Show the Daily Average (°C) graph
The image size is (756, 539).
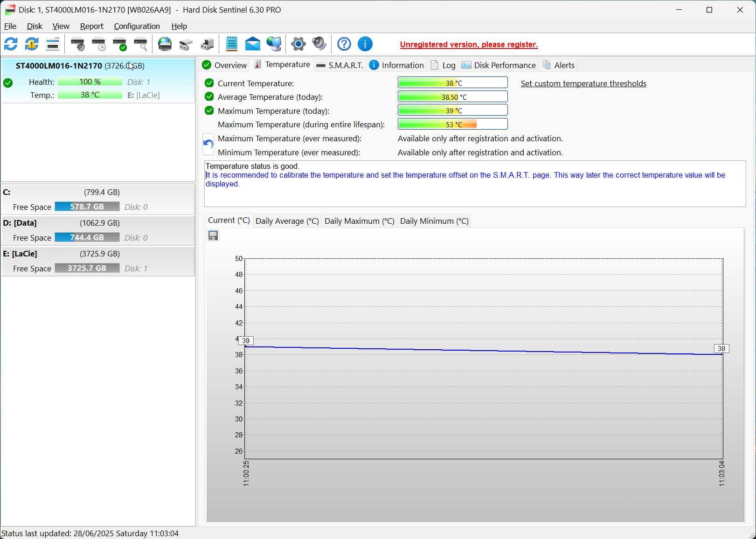tap(287, 221)
